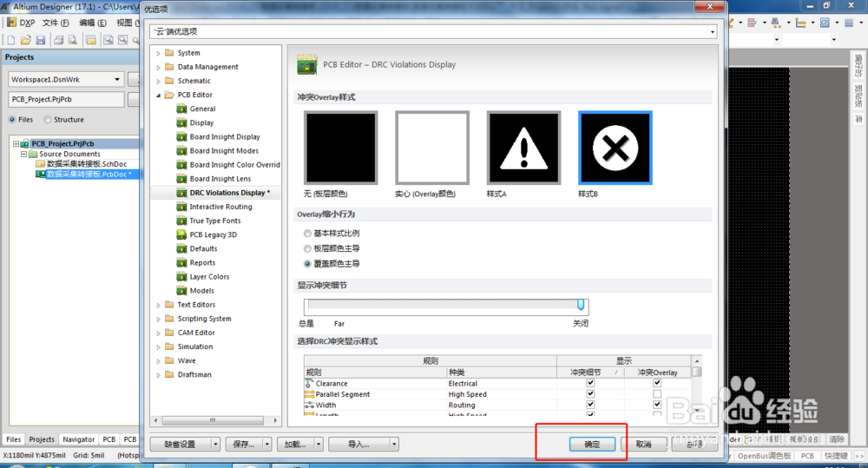This screenshot has height=468, width=868.
Task: Open PCB Legacy 3D page
Action: point(214,234)
